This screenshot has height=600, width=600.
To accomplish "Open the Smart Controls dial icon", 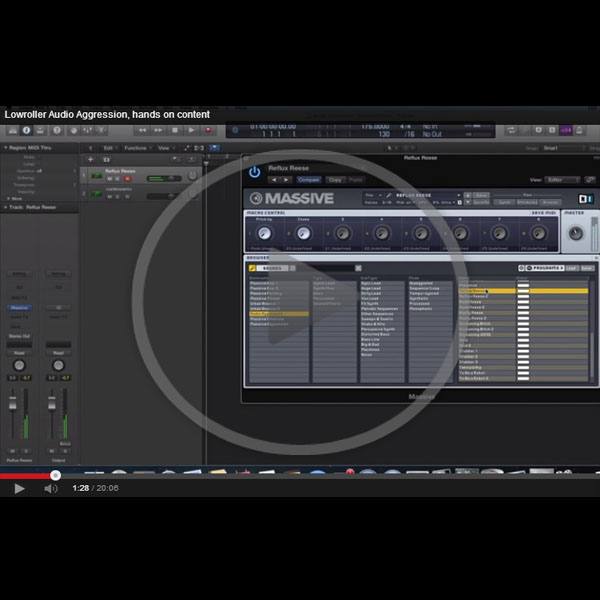I will 73,130.
